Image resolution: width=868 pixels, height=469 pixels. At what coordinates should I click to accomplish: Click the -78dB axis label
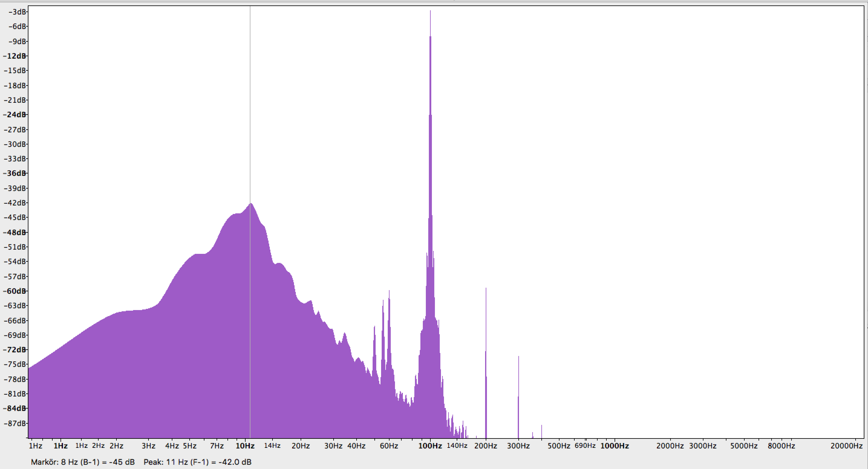(x=15, y=379)
